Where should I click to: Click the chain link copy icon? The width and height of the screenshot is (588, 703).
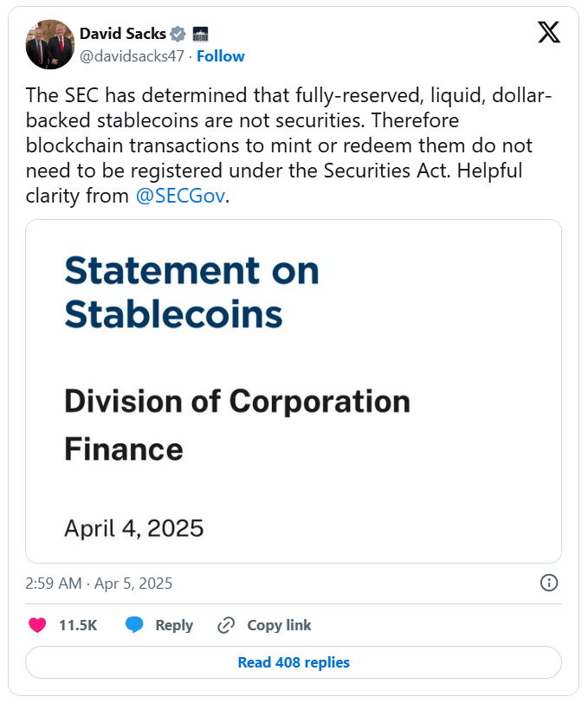[x=226, y=625]
